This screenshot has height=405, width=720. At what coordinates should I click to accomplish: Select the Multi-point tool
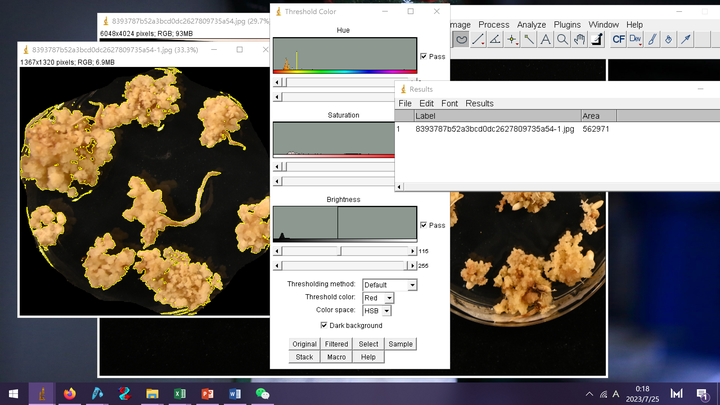click(x=512, y=40)
